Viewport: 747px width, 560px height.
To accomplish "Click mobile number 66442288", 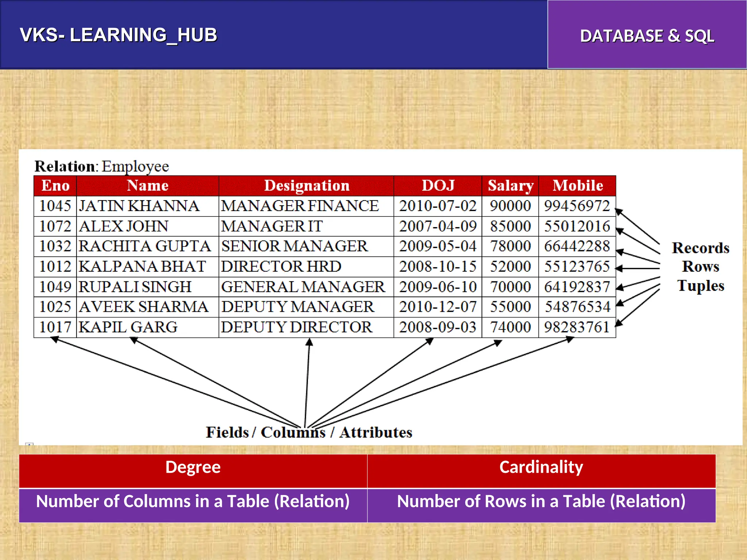I will pyautogui.click(x=577, y=246).
